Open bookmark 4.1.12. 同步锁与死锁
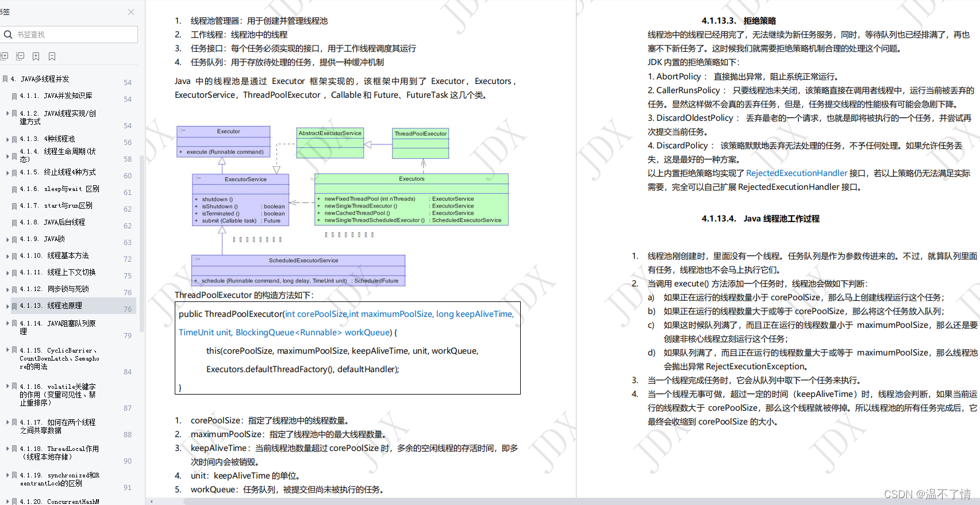Viewport: 980px width, 505px height. coord(54,289)
